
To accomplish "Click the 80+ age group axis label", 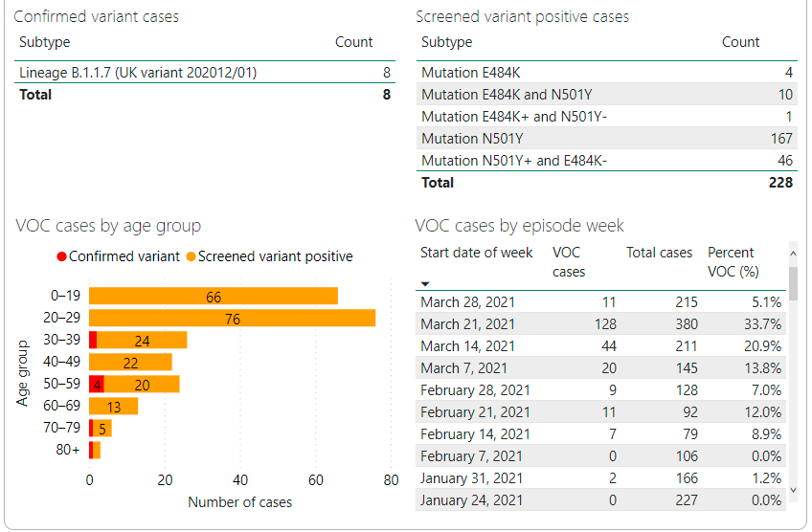I will tap(68, 449).
